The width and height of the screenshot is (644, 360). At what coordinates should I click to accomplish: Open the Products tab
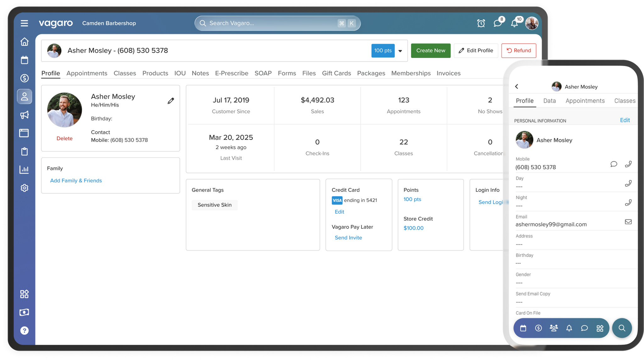155,73
